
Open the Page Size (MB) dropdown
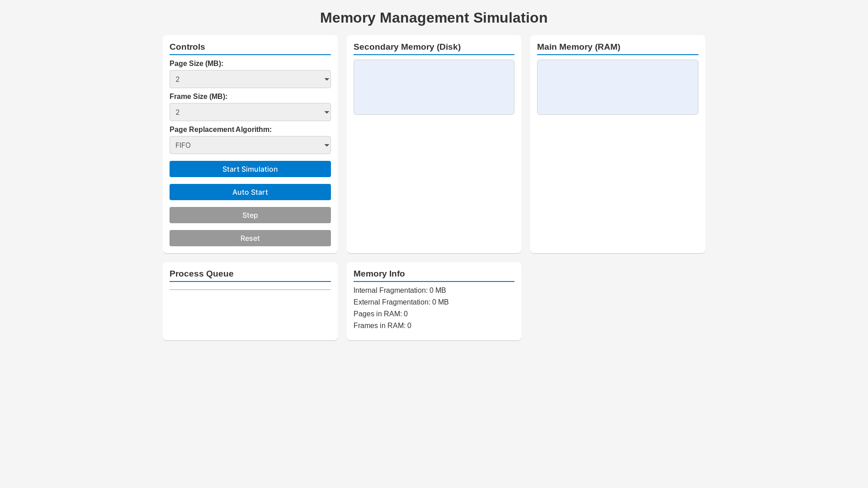[x=250, y=79]
